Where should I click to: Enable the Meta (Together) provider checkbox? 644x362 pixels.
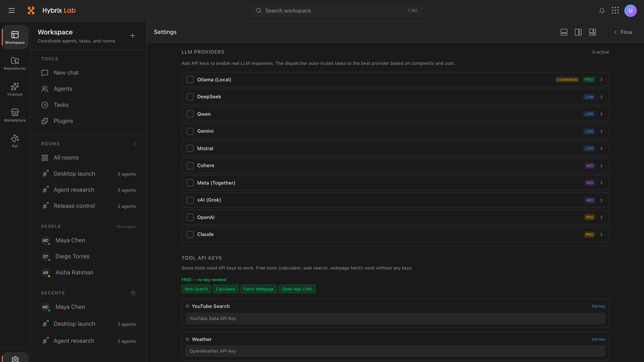190,183
